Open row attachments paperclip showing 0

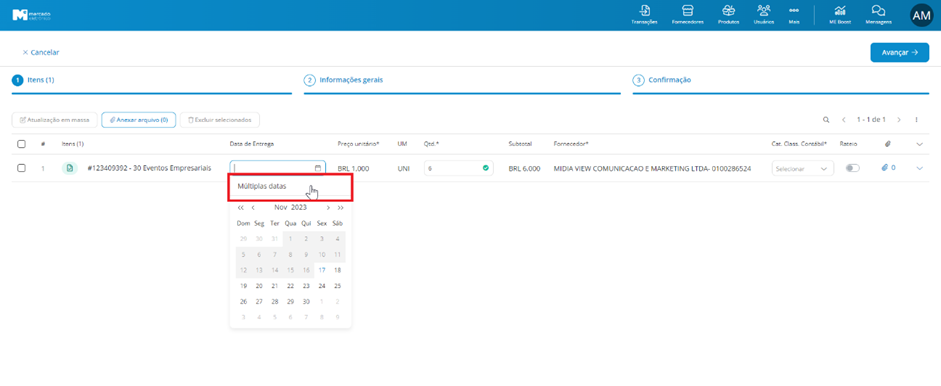click(x=888, y=168)
